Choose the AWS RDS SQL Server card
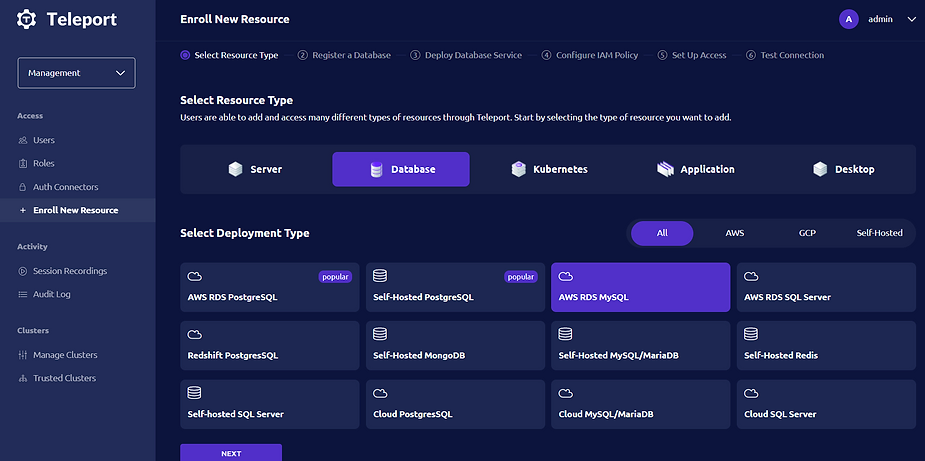Viewport: 925px width, 461px height. point(826,287)
